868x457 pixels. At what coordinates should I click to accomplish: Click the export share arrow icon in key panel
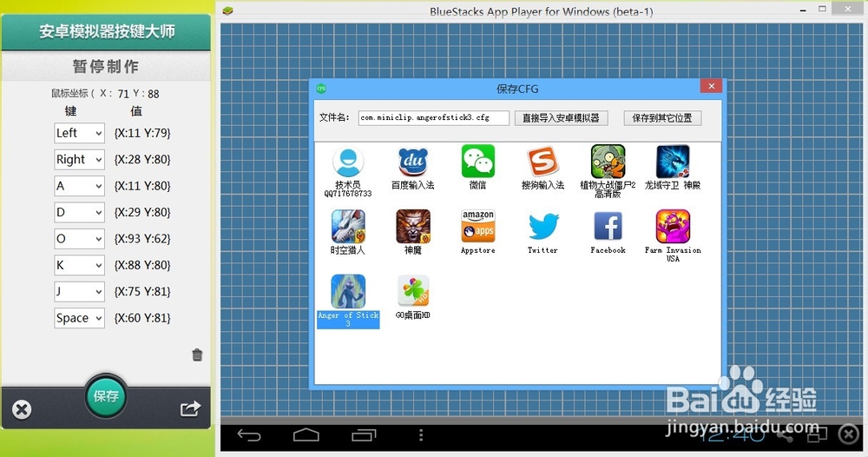tap(190, 408)
